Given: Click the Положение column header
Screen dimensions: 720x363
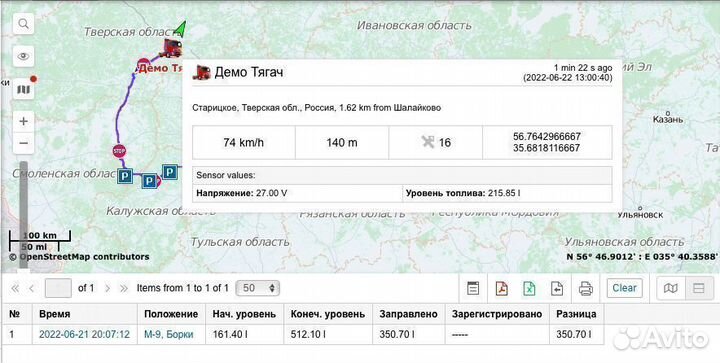Looking at the screenshot, I should [x=171, y=314].
